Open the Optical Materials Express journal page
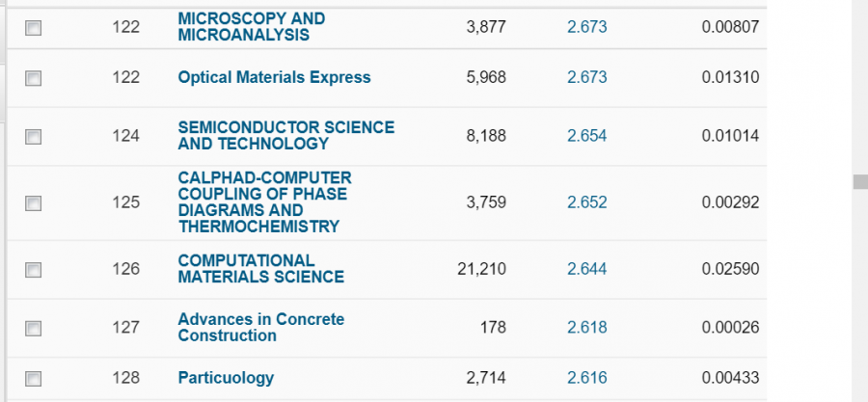This screenshot has height=402, width=868. point(274,77)
